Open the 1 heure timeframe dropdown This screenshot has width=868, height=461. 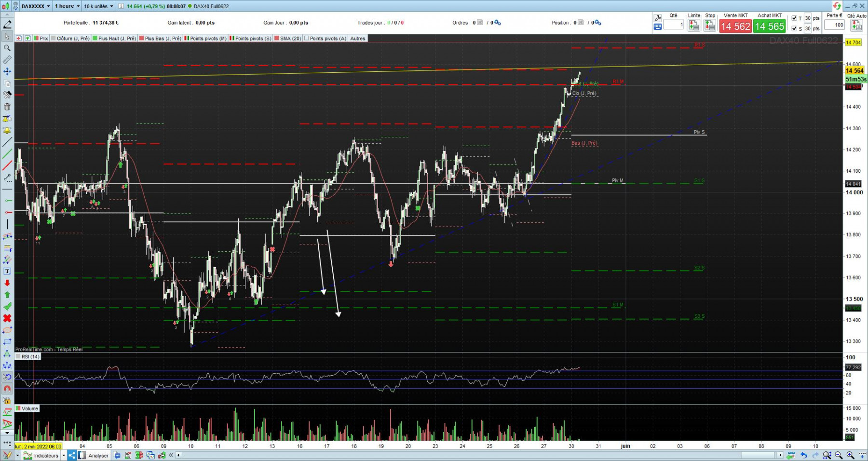[x=67, y=6]
